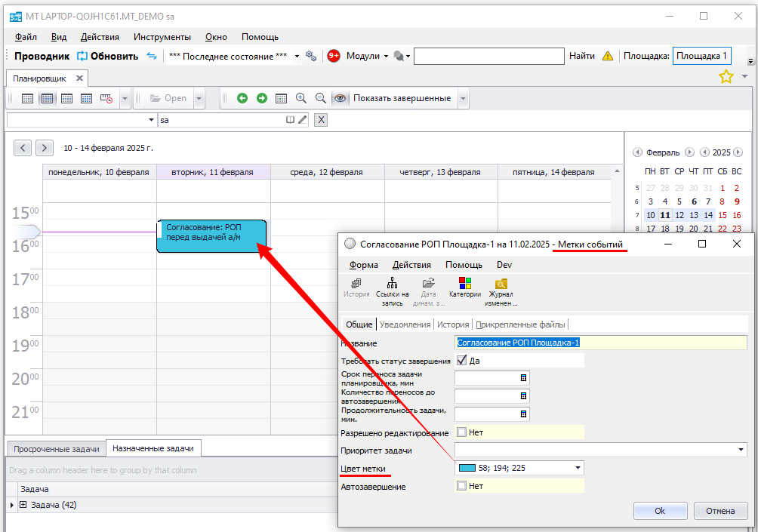Check the Автозавершение checkbox
The image size is (758, 532).
462,486
